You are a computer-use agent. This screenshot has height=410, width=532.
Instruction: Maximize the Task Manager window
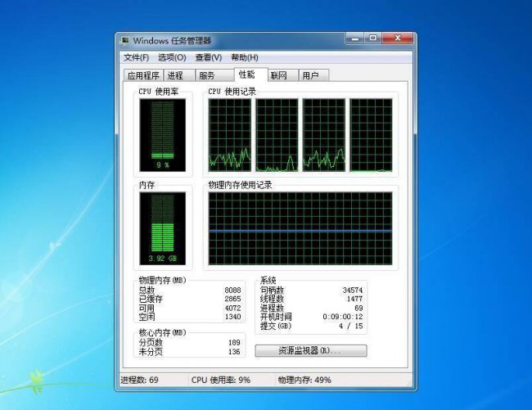click(x=373, y=38)
